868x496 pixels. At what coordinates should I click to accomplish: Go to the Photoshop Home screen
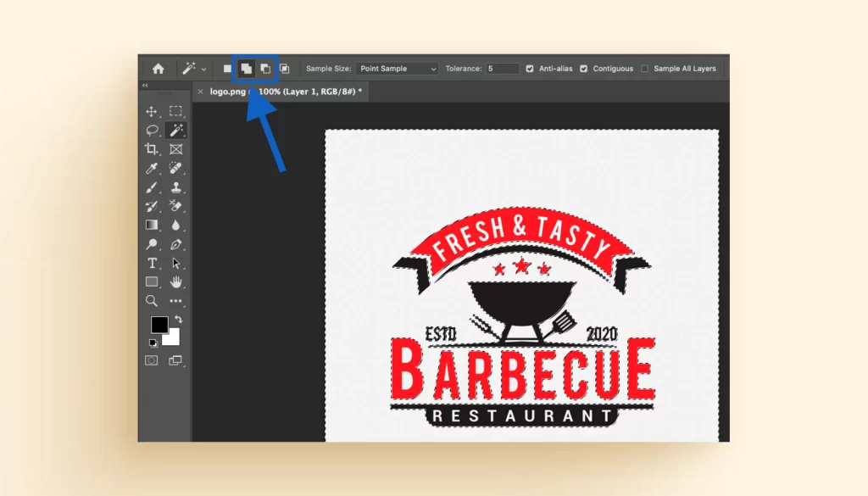point(159,69)
